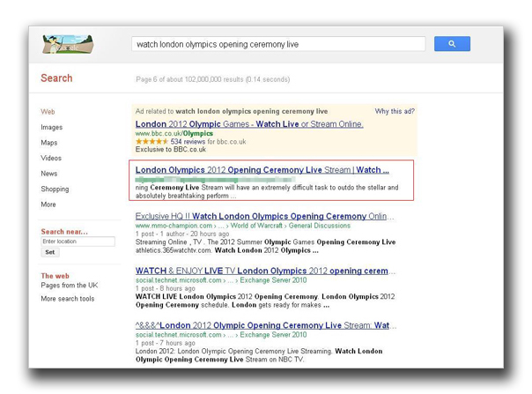Select the Web filter in sidebar
Image resolution: width=532 pixels, height=394 pixels.
tap(48, 112)
